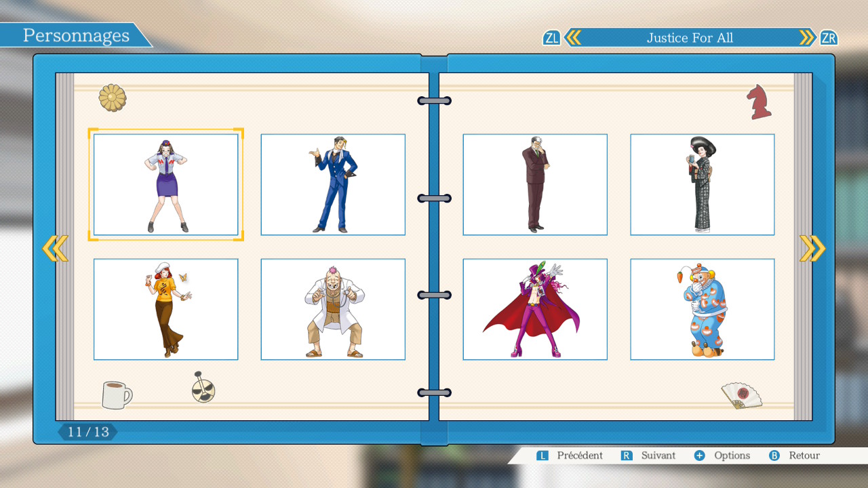Screen dimensions: 868x488
Task: Click the plus icon for Options
Action: [699, 455]
